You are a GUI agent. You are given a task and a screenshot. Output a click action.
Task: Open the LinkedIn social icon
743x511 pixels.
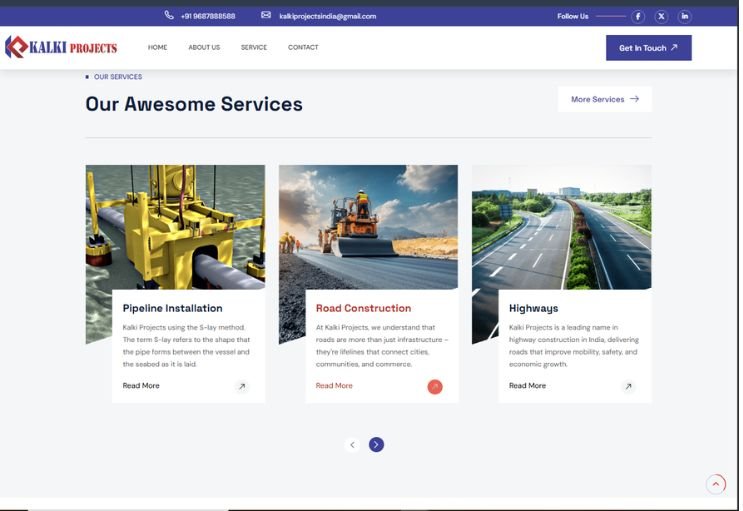pos(684,17)
